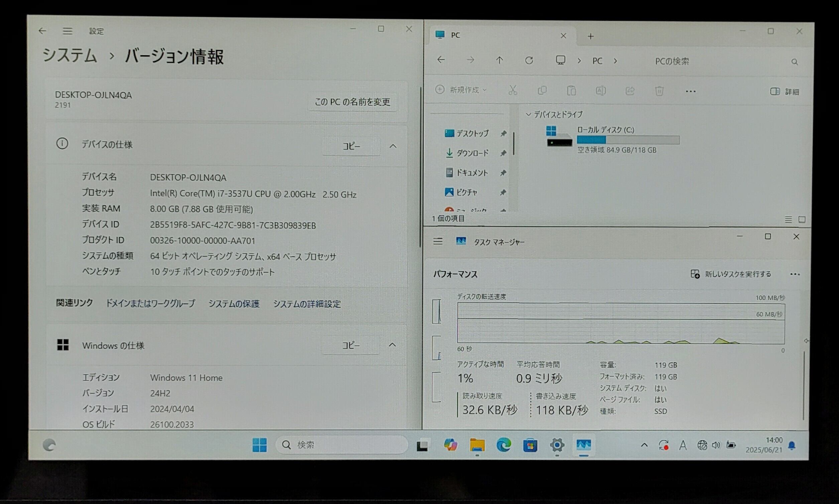Copy Windows specifications

(351, 345)
